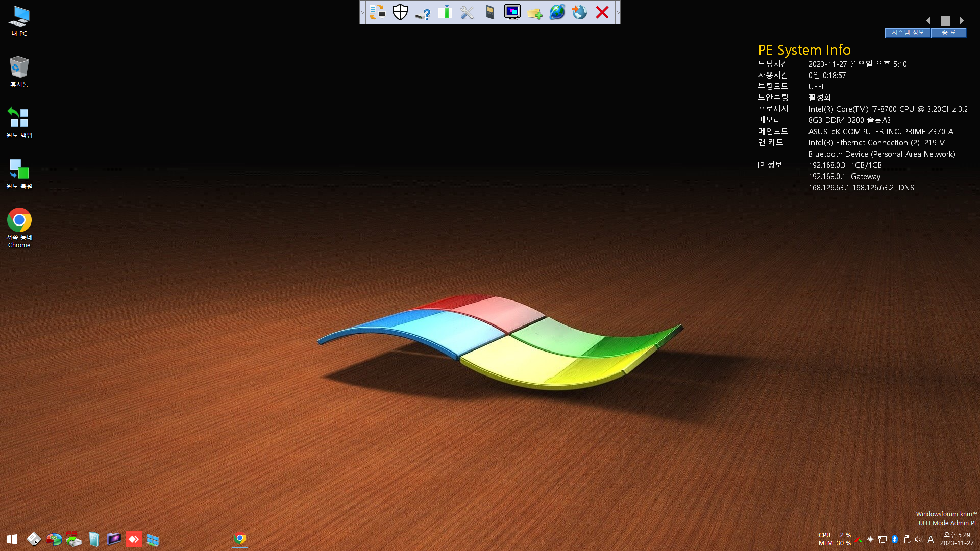Viewport: 980px width, 551px height.
Task: Click the 'PE System Info' title text
Action: [804, 50]
